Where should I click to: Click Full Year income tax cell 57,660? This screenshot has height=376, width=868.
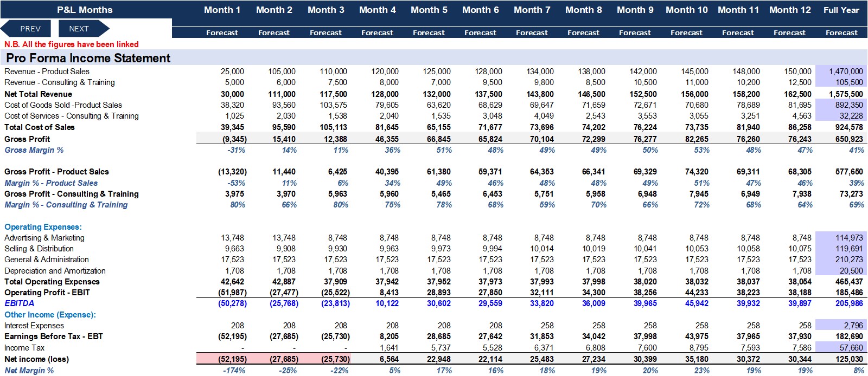(x=841, y=348)
